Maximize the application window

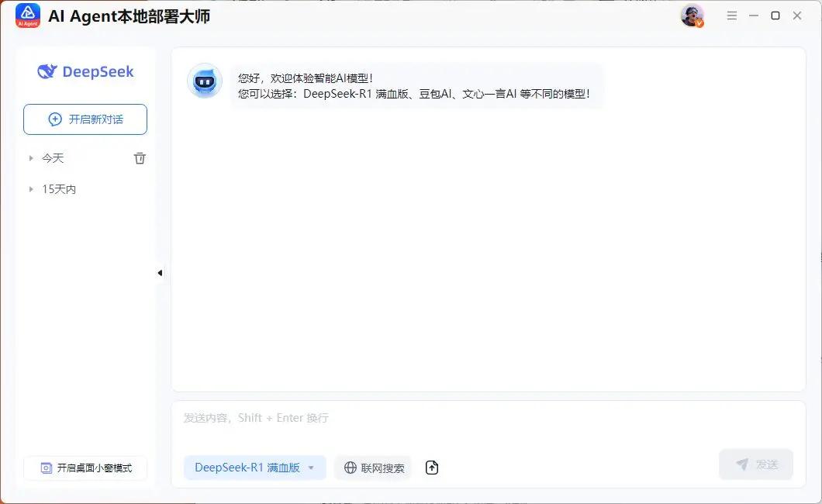coord(775,16)
